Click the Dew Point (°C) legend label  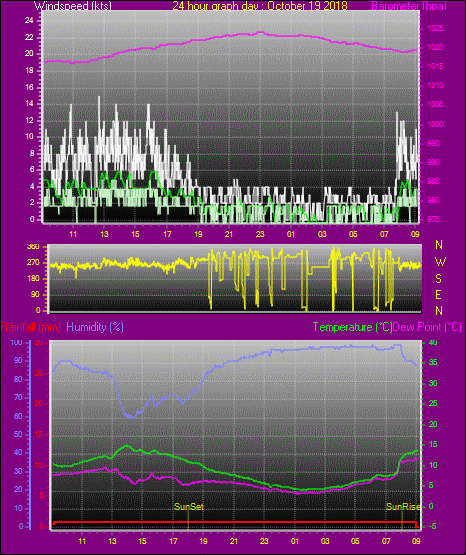pyautogui.click(x=427, y=327)
